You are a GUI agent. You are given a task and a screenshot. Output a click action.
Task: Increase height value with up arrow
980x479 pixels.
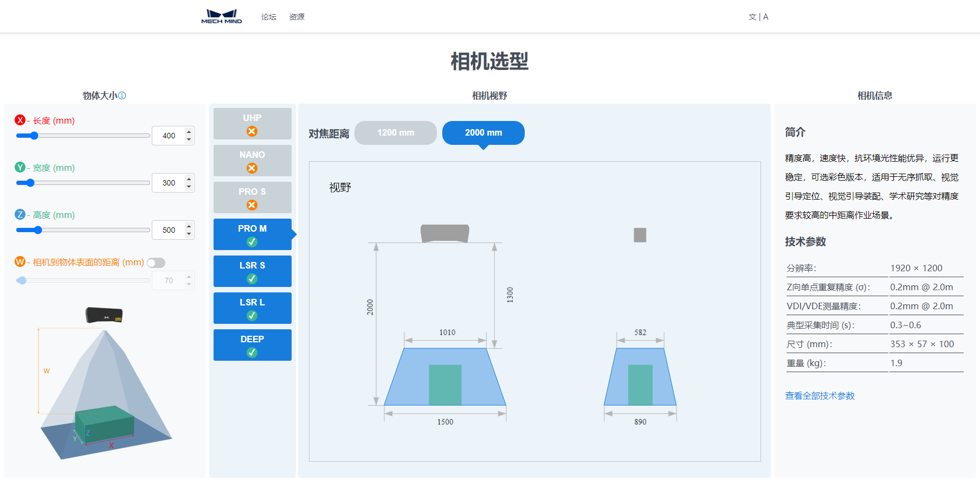click(189, 226)
